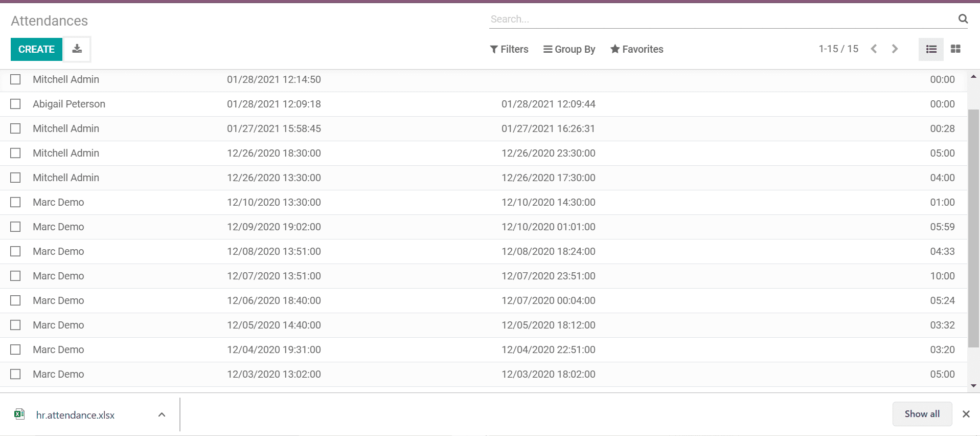Tick checkbox for Marc Demo 12/03/2020 row

[16, 374]
